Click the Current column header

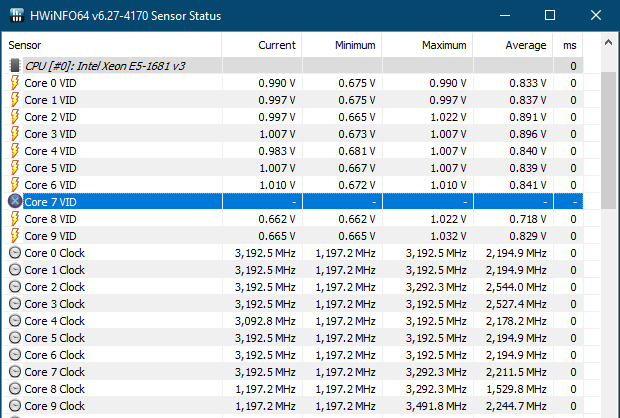click(x=262, y=45)
